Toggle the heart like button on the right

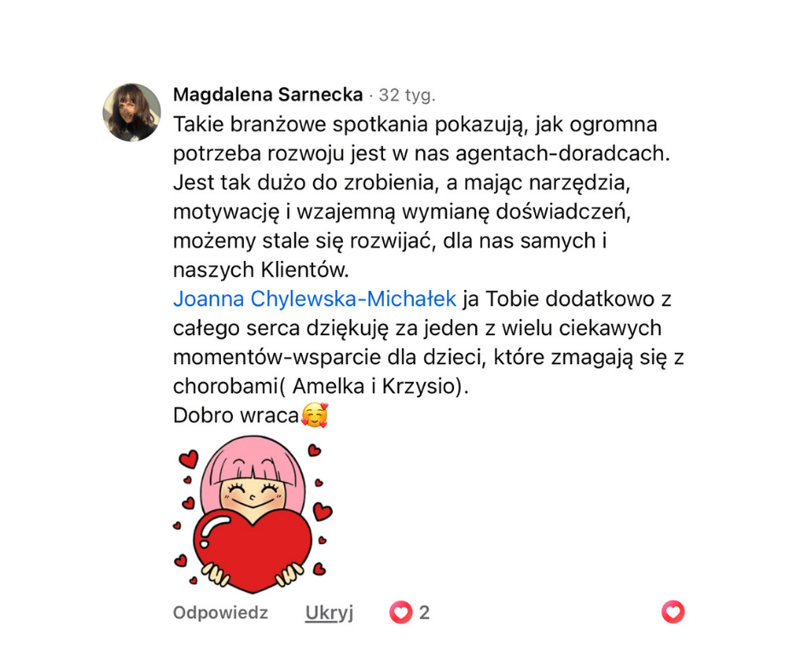672,611
